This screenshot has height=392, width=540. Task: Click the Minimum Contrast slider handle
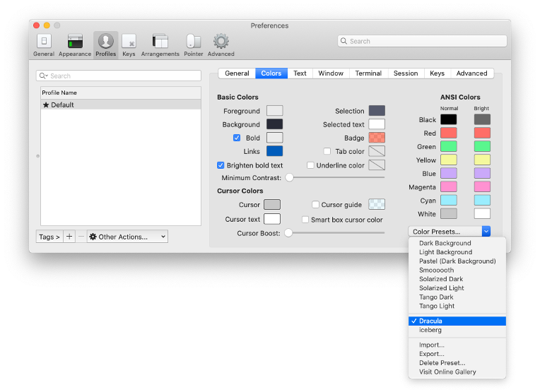tap(289, 177)
